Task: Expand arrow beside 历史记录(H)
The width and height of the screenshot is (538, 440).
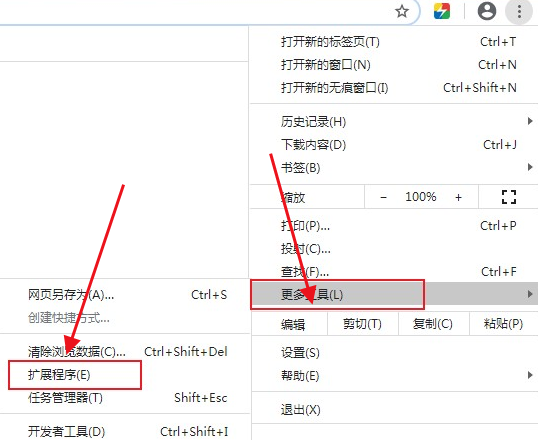Action: click(530, 121)
